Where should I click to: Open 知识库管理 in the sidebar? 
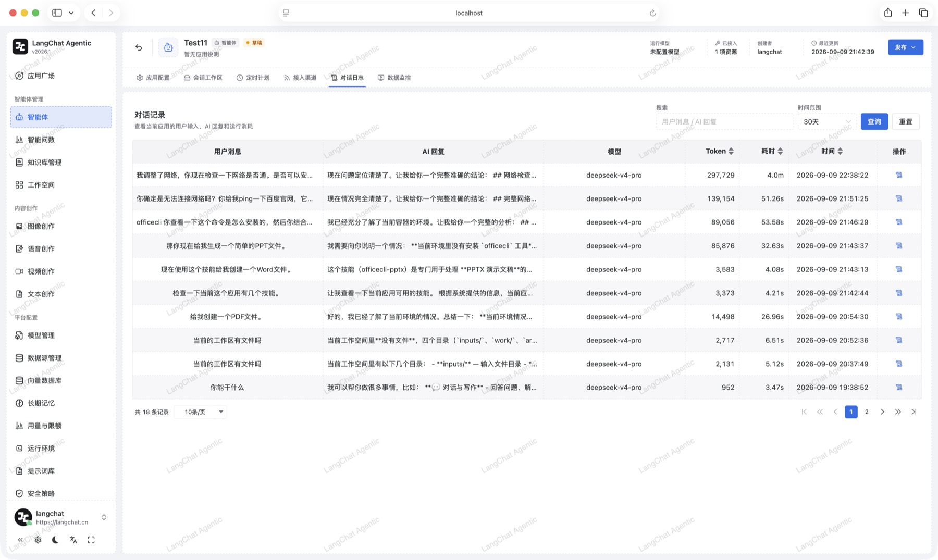click(x=61, y=162)
